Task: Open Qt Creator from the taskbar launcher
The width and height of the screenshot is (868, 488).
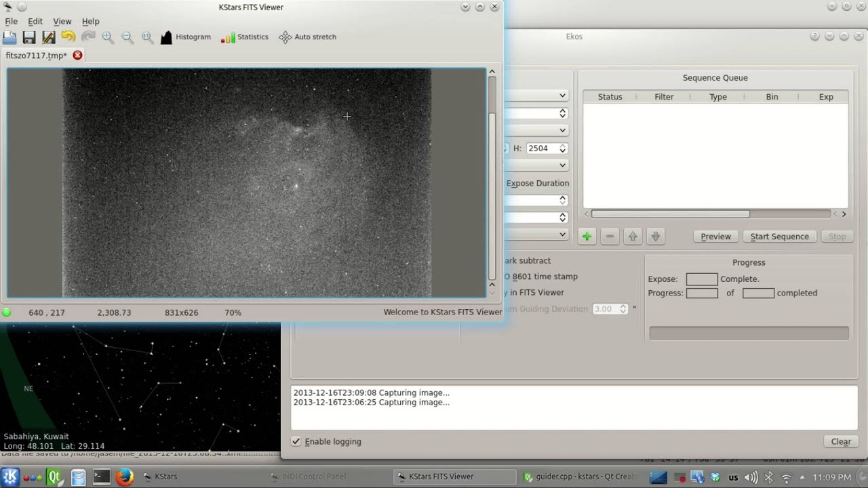Action: [x=55, y=476]
